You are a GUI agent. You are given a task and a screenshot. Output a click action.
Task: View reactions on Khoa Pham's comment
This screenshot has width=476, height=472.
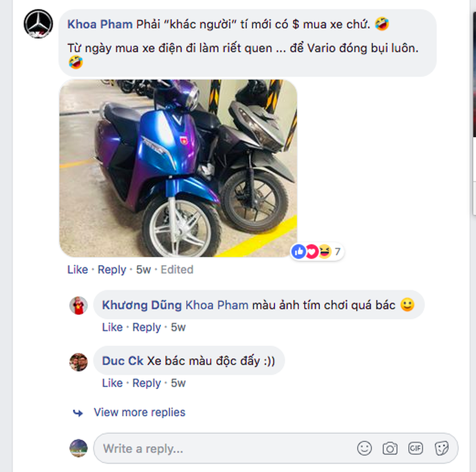[316, 251]
